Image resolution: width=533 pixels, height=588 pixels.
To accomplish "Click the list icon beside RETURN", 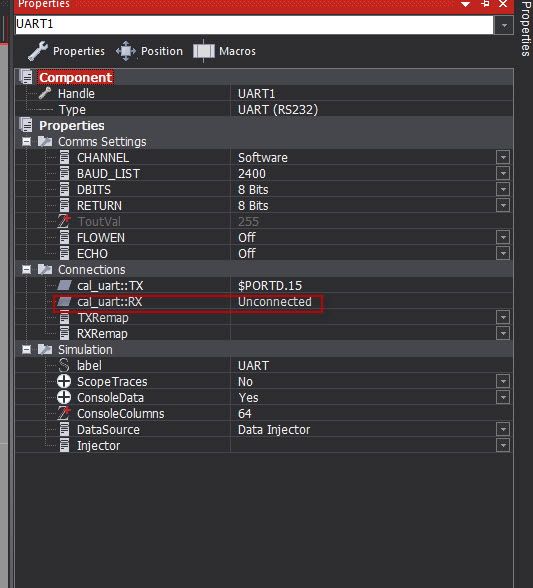I will click(x=65, y=206).
